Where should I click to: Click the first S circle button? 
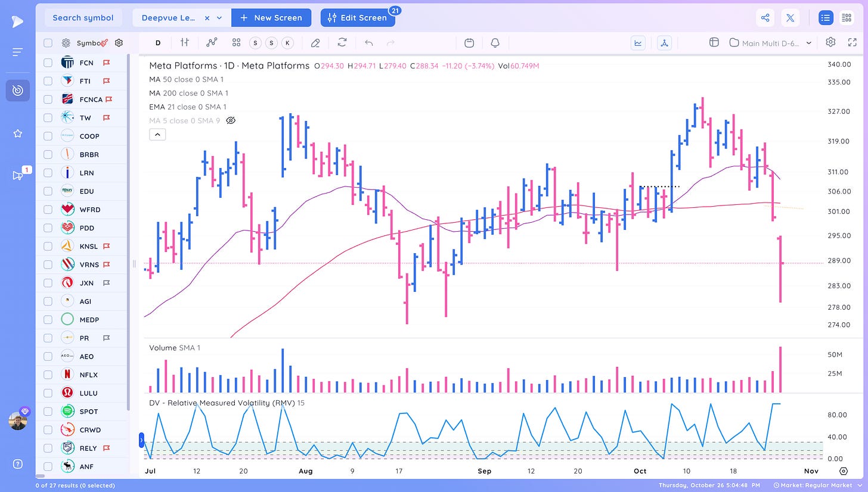pos(256,42)
